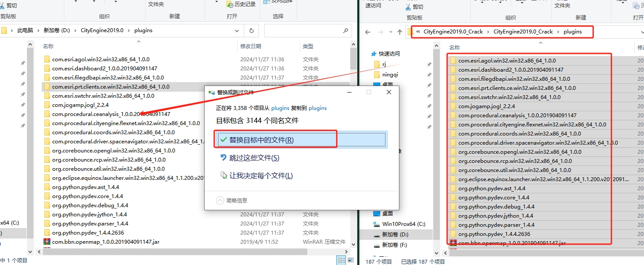Sort left window by name column
The height and width of the screenshot is (265, 644).
tap(48, 46)
